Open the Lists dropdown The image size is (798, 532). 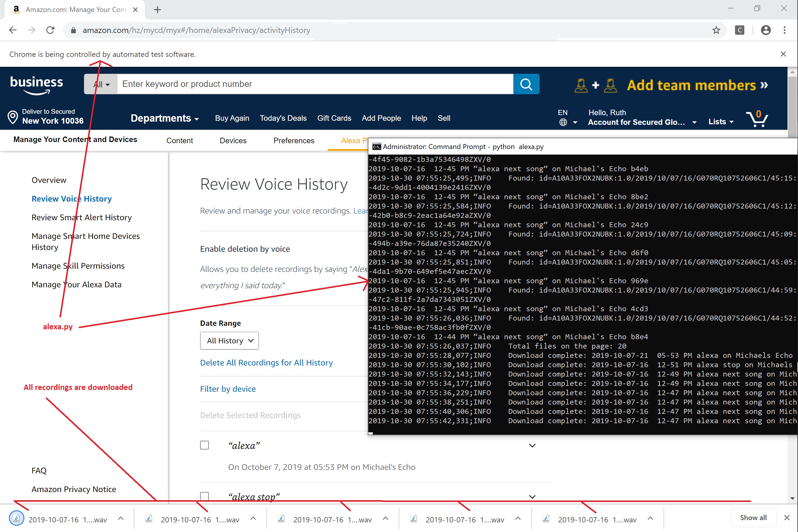click(721, 121)
